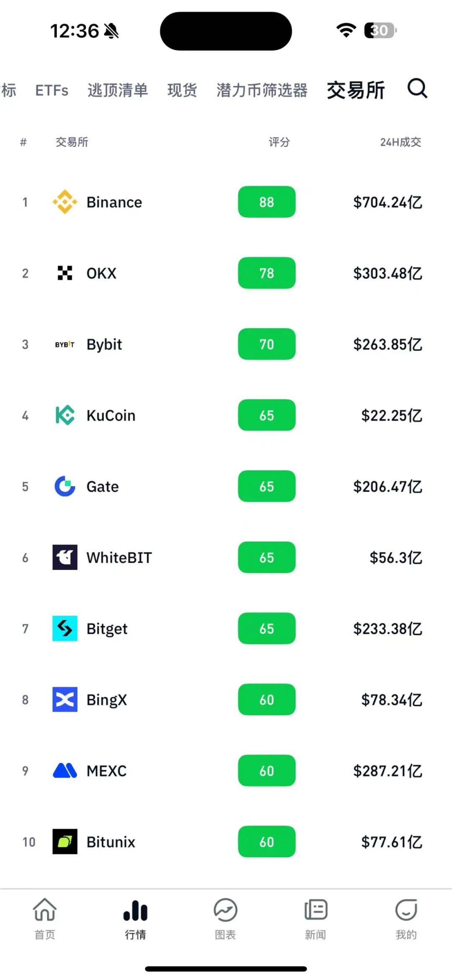This screenshot has height=980, width=452.
Task: Tap the Bitget logo icon
Action: tap(65, 628)
